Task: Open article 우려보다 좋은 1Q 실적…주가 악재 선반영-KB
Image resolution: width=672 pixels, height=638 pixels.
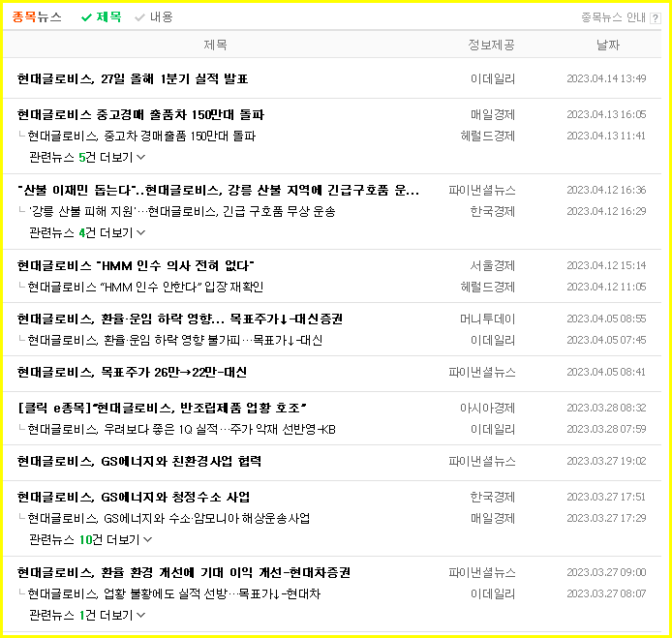Action: pyautogui.click(x=182, y=429)
